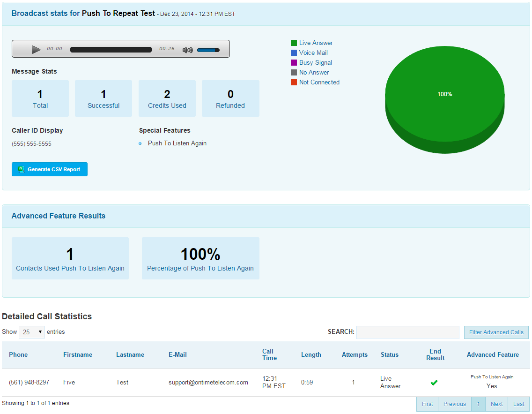Open the Show entries dropdown

tap(32, 332)
